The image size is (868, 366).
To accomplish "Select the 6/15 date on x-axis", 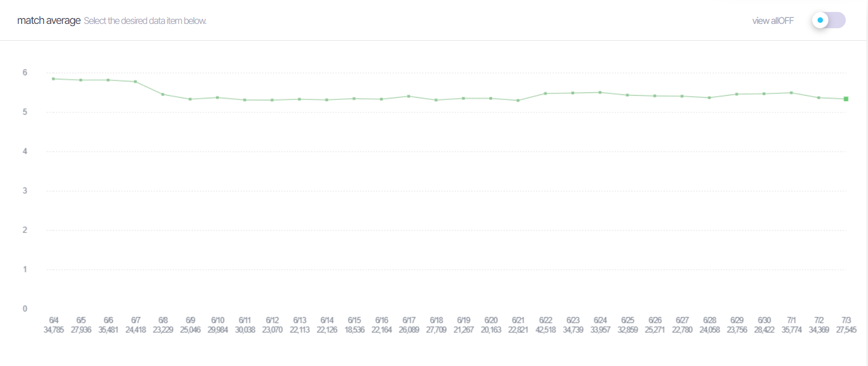I will click(354, 320).
